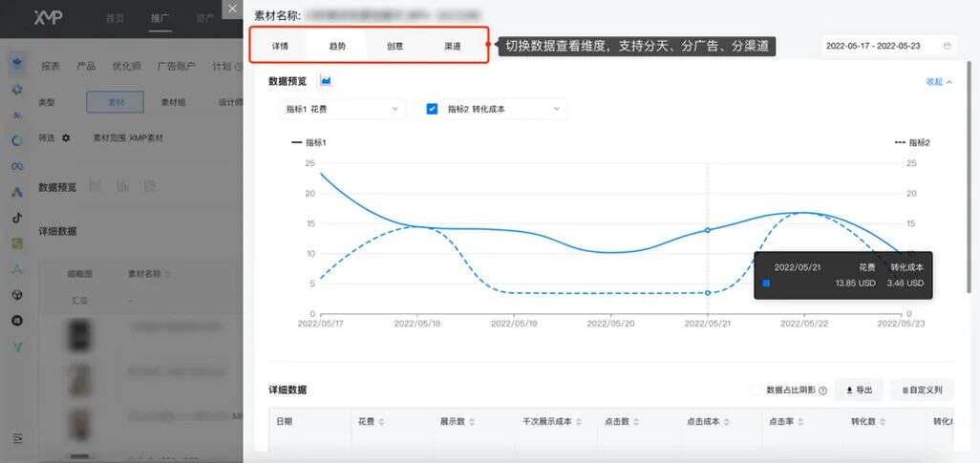Click the 素材范围 XMP素材 filter
The width and height of the screenshot is (980, 463).
(128, 138)
